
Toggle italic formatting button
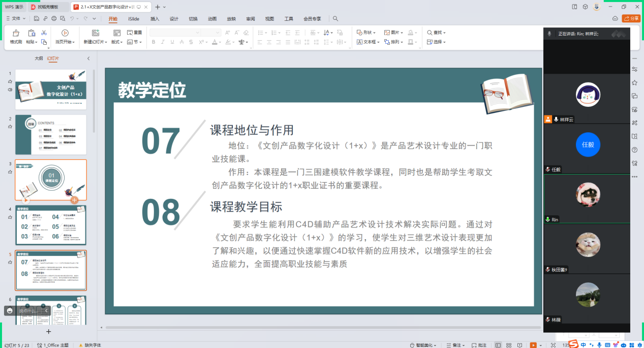point(163,42)
